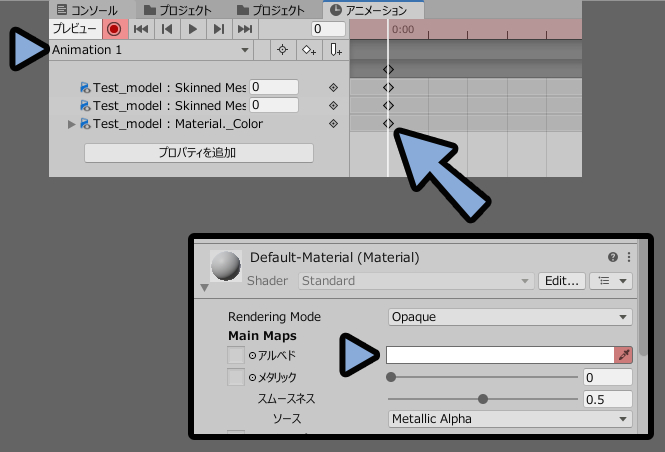This screenshot has height=452, width=665.
Task: Go to the previous keyframe
Action: (x=167, y=29)
